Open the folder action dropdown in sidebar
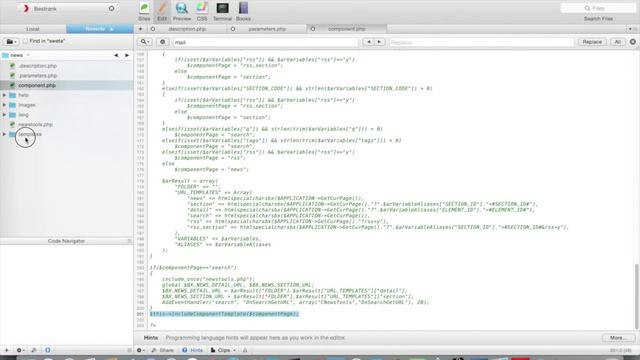Screen dimensions: 640x360 (x=11, y=42)
